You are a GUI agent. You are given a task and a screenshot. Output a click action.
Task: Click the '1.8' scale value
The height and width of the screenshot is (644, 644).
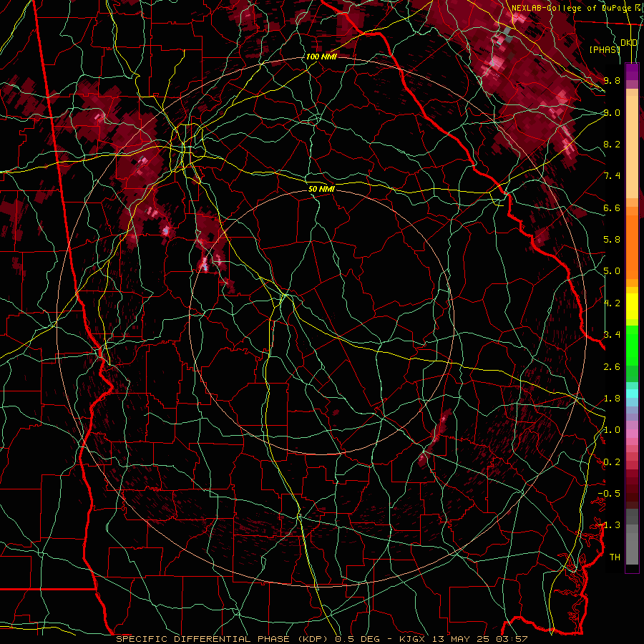coord(612,399)
